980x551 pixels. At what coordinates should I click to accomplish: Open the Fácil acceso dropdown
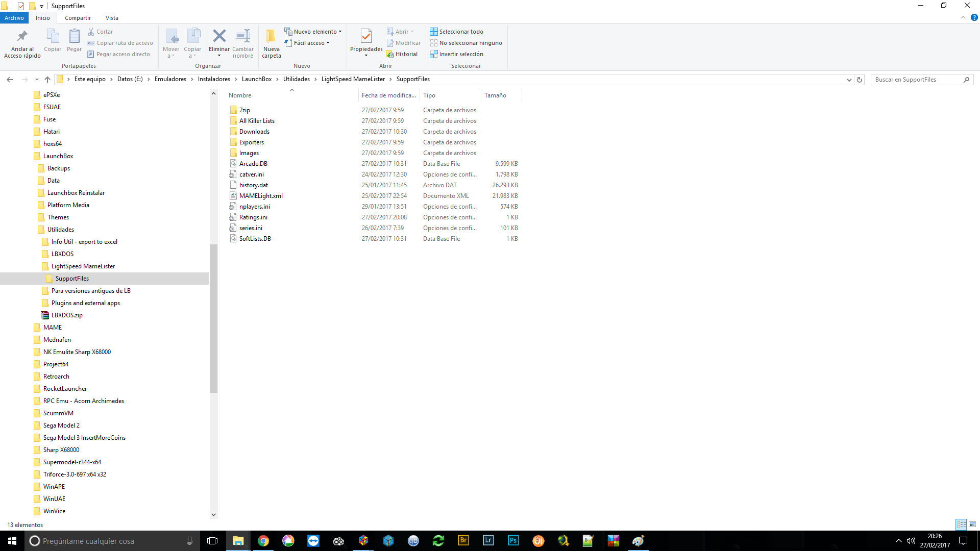point(307,43)
